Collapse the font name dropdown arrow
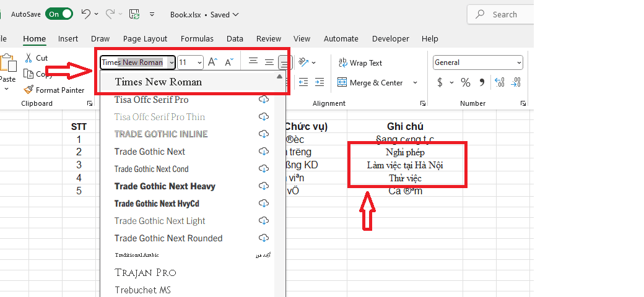The image size is (644, 297). (172, 62)
